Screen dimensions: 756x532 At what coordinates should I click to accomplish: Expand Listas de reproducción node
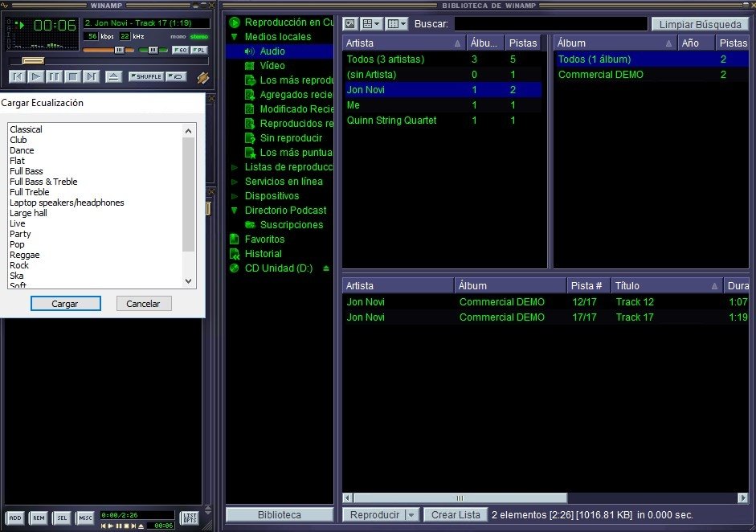point(235,167)
